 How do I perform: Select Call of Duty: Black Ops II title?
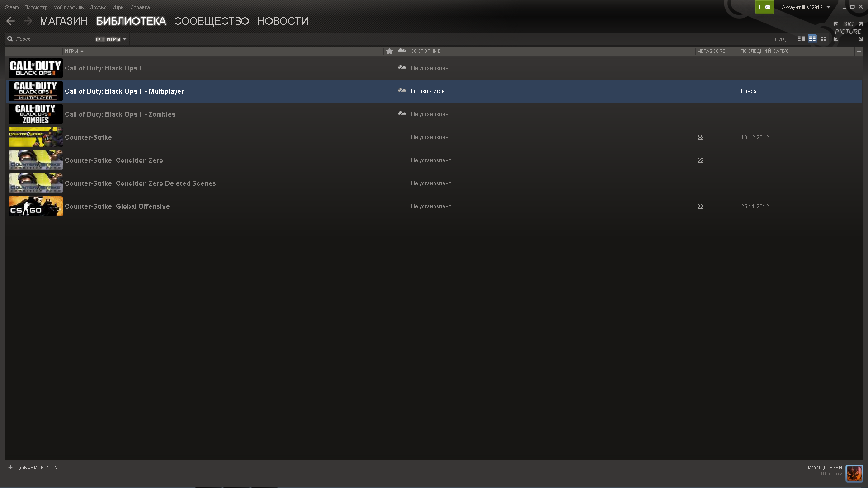tap(104, 68)
